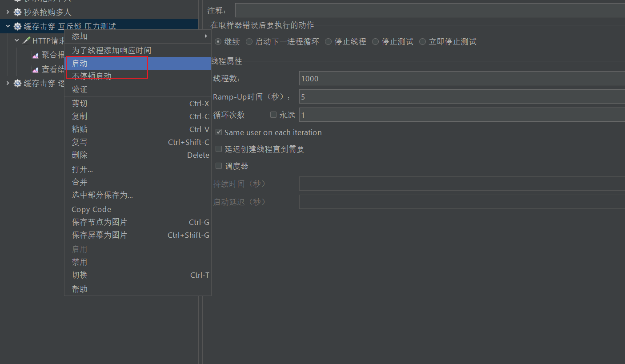Click the 注释 input field
The width and height of the screenshot is (625, 364).
430,10
